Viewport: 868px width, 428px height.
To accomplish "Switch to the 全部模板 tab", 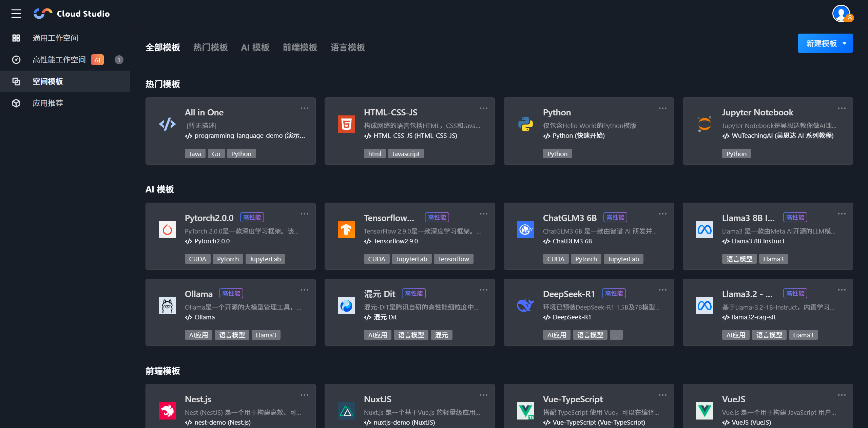I will [x=163, y=48].
